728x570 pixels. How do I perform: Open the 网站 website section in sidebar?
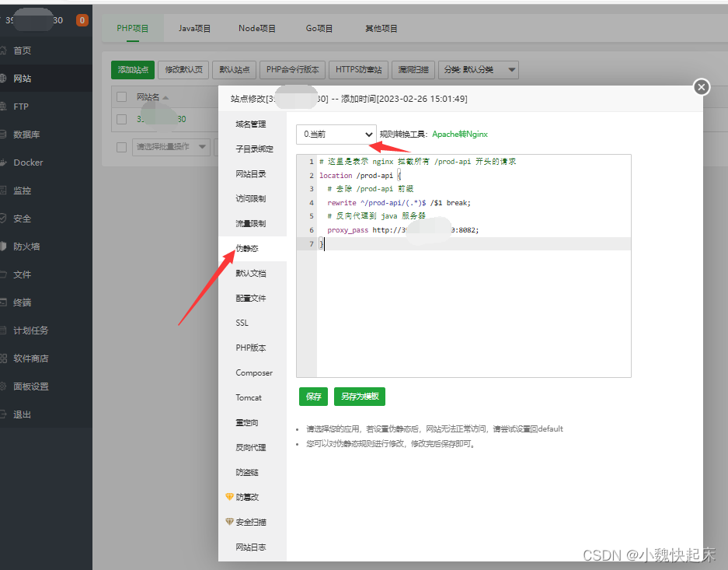point(23,79)
